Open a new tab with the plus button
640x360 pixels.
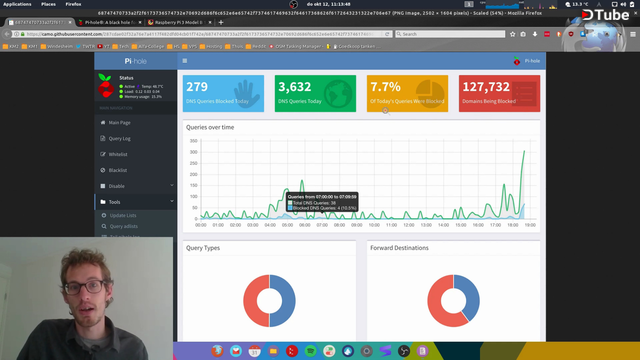pos(221,22)
